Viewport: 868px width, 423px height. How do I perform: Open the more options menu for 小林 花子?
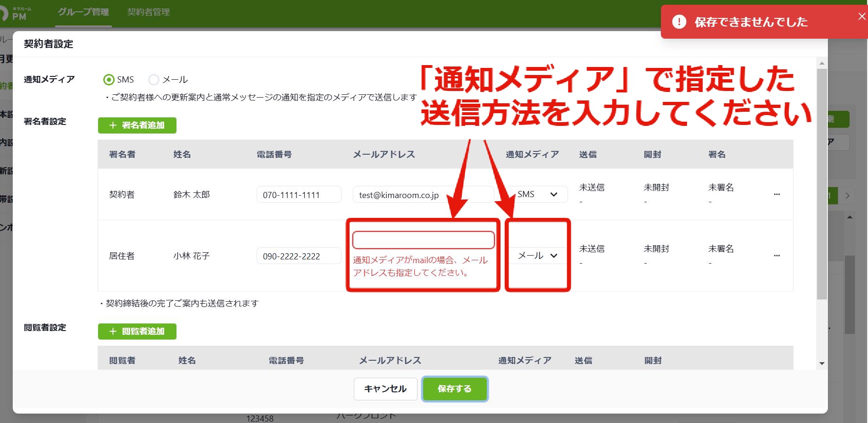[776, 256]
